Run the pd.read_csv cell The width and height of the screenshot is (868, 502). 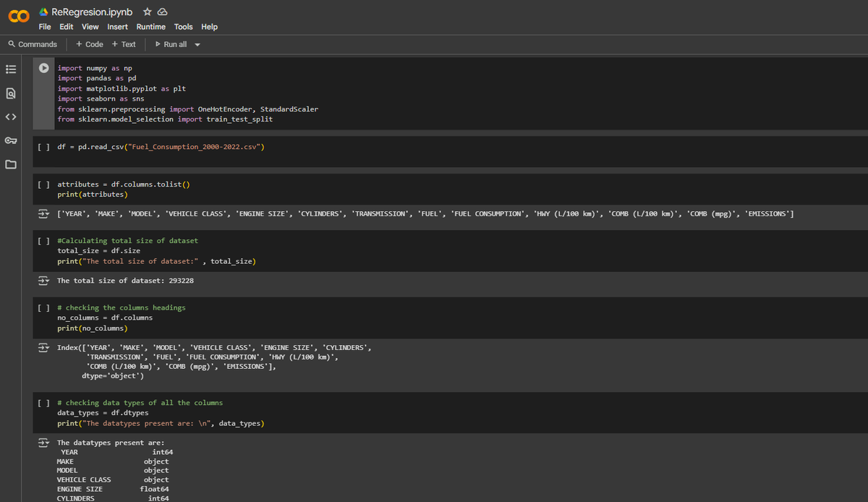point(43,147)
